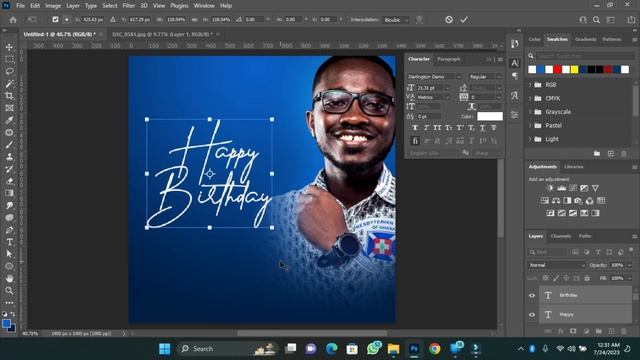The width and height of the screenshot is (640, 360).
Task: Create new swatch group folder icon
Action: [597, 153]
